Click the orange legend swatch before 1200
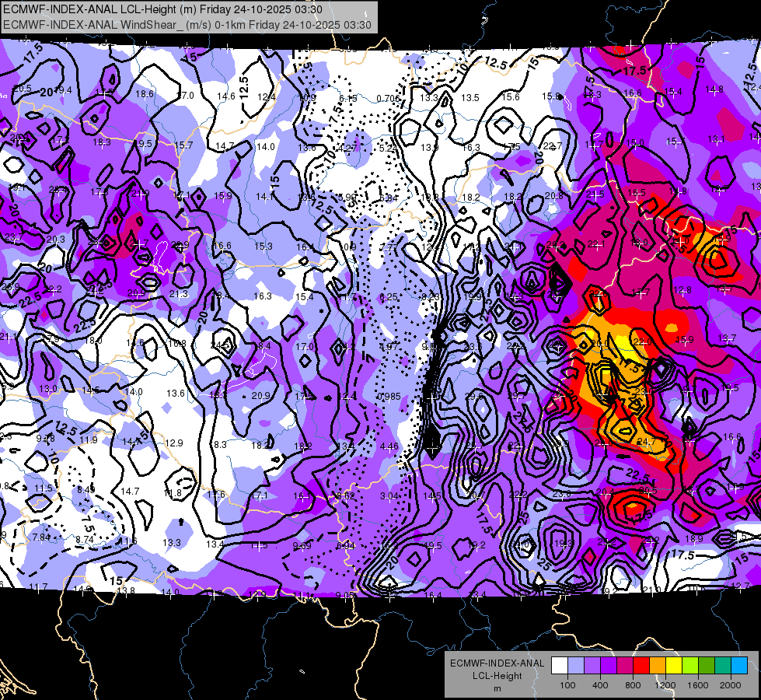The width and height of the screenshot is (761, 700). tap(658, 665)
